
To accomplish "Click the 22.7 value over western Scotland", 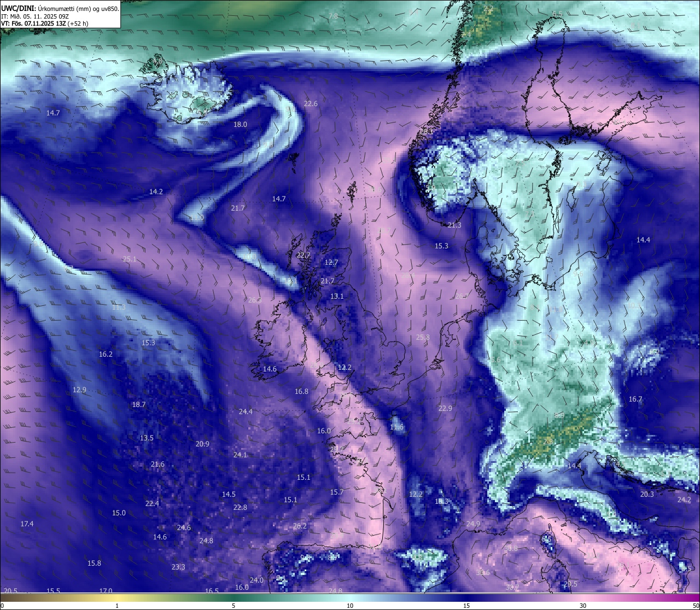I will pos(304,255).
